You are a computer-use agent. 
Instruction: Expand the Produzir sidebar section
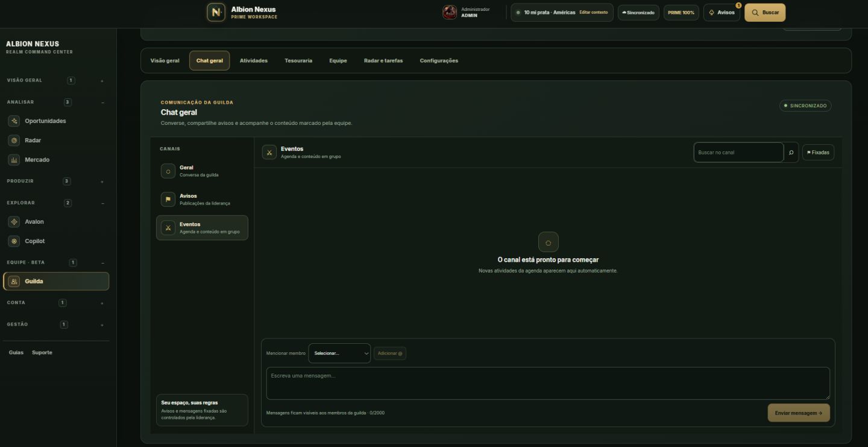[x=102, y=182]
